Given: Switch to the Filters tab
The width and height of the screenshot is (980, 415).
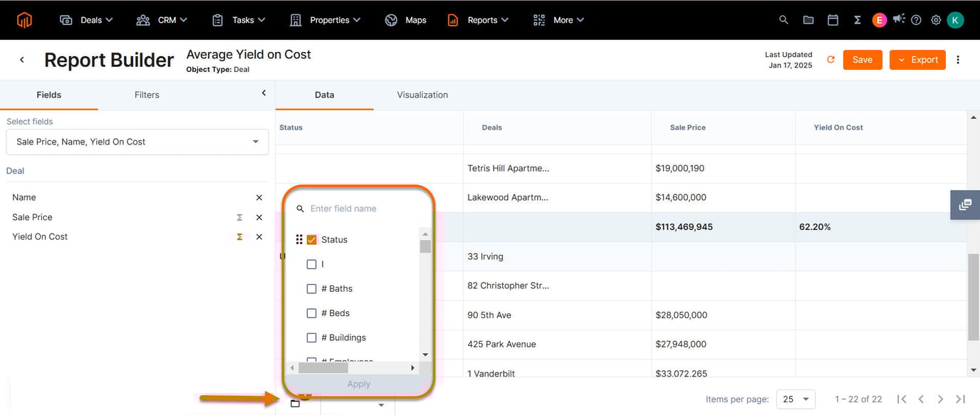Looking at the screenshot, I should tap(146, 94).
